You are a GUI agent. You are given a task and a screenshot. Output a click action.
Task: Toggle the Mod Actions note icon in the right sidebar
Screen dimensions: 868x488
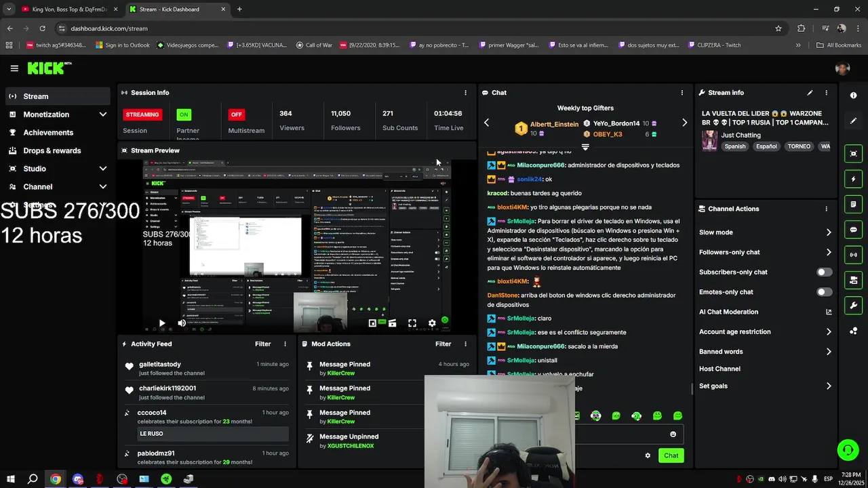(x=853, y=204)
